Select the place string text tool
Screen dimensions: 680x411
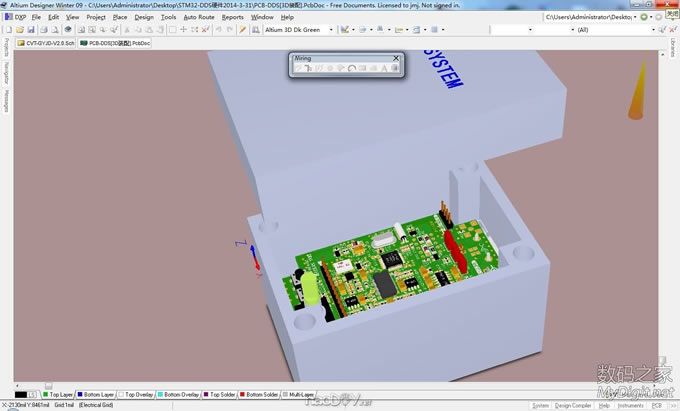pyautogui.click(x=383, y=69)
